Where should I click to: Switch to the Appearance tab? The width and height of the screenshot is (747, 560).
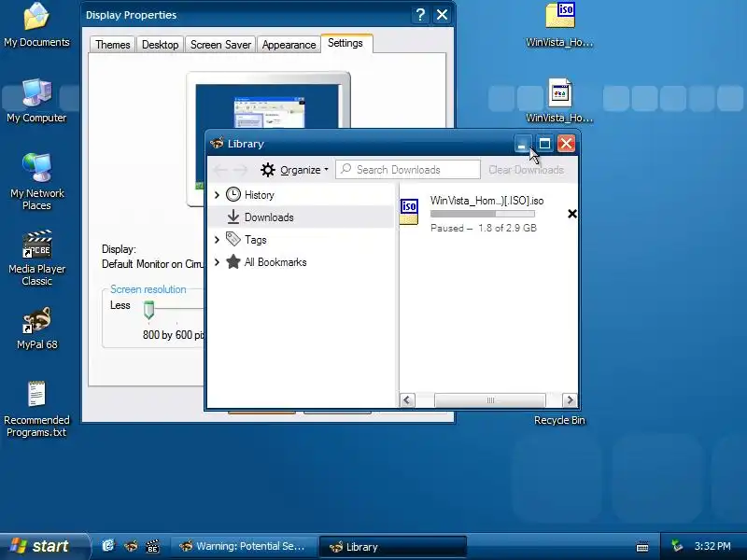289,44
